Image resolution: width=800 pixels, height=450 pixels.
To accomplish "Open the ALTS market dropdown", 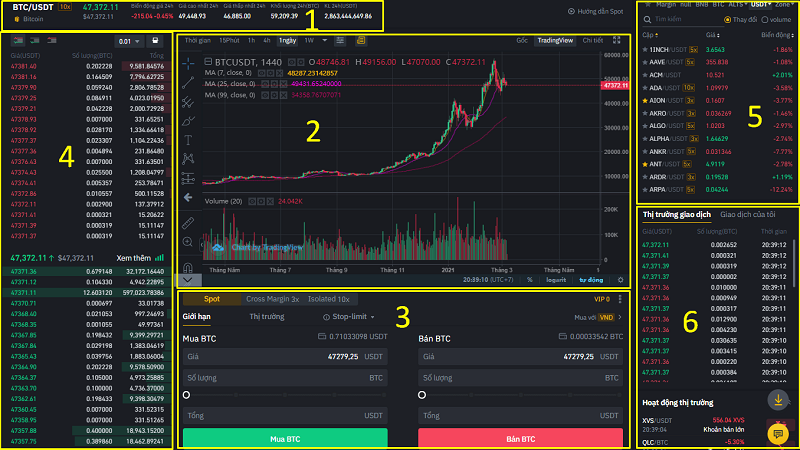I will pos(738,4).
